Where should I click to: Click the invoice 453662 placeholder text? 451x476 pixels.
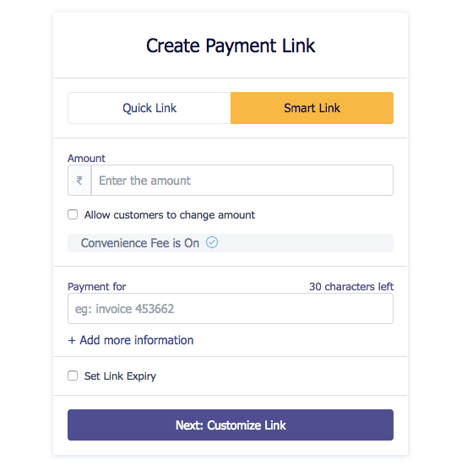[x=135, y=309]
